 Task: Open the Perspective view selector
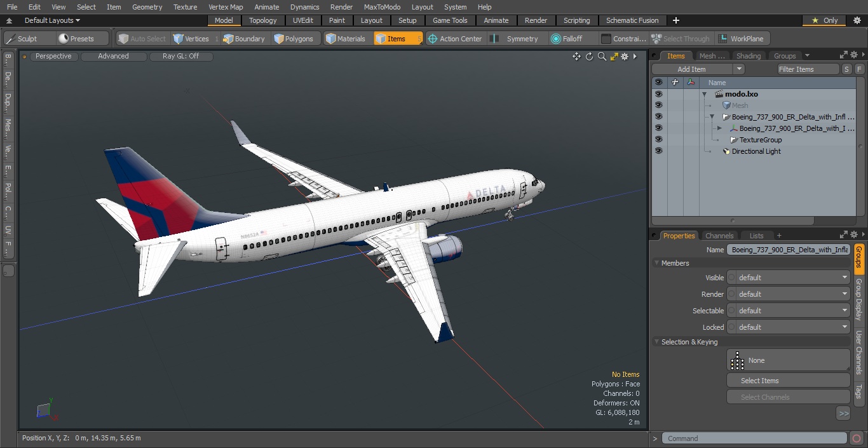coord(53,57)
